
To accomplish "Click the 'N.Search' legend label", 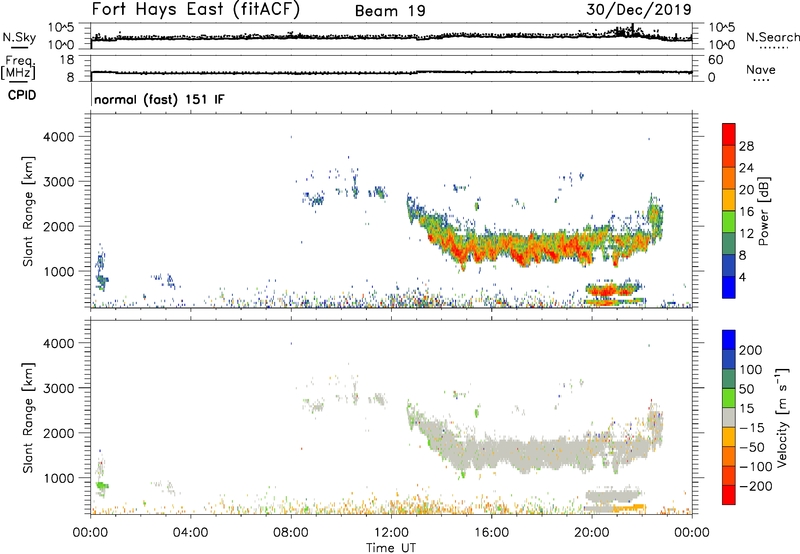I will [772, 37].
